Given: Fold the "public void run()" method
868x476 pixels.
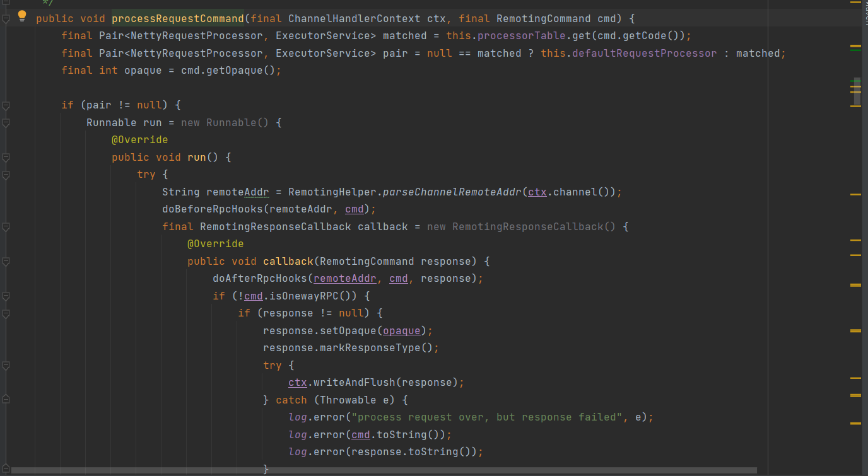Looking at the screenshot, I should coord(6,157).
